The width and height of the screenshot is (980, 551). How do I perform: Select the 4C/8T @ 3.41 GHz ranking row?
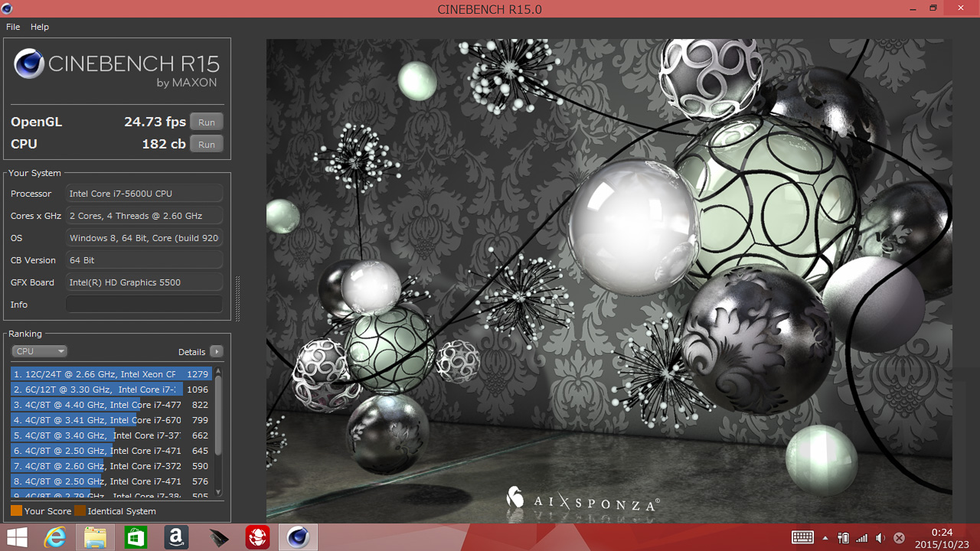tap(111, 420)
